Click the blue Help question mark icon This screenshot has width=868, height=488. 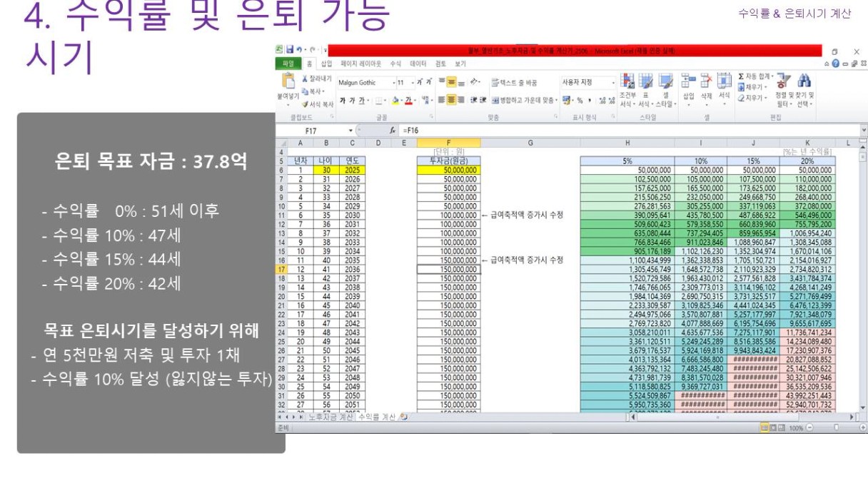click(835, 63)
